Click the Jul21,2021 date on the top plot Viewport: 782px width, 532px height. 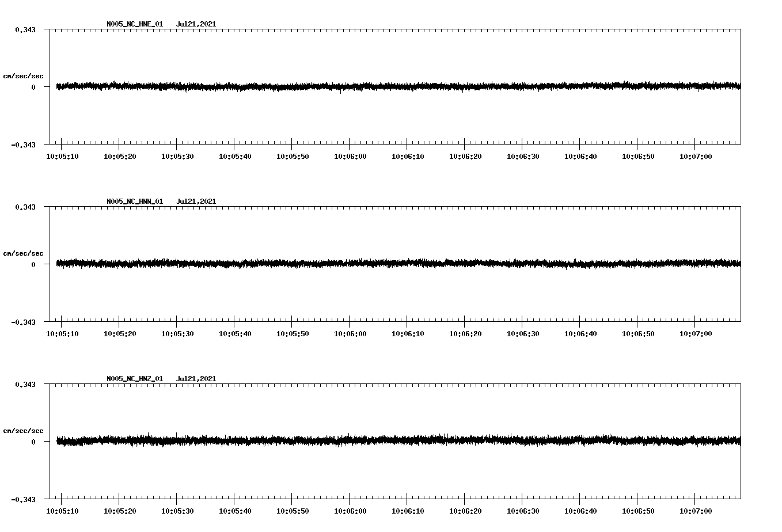point(196,24)
